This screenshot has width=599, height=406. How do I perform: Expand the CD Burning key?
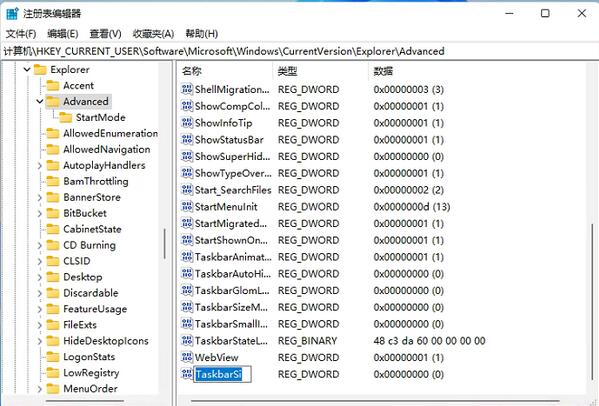(x=39, y=245)
